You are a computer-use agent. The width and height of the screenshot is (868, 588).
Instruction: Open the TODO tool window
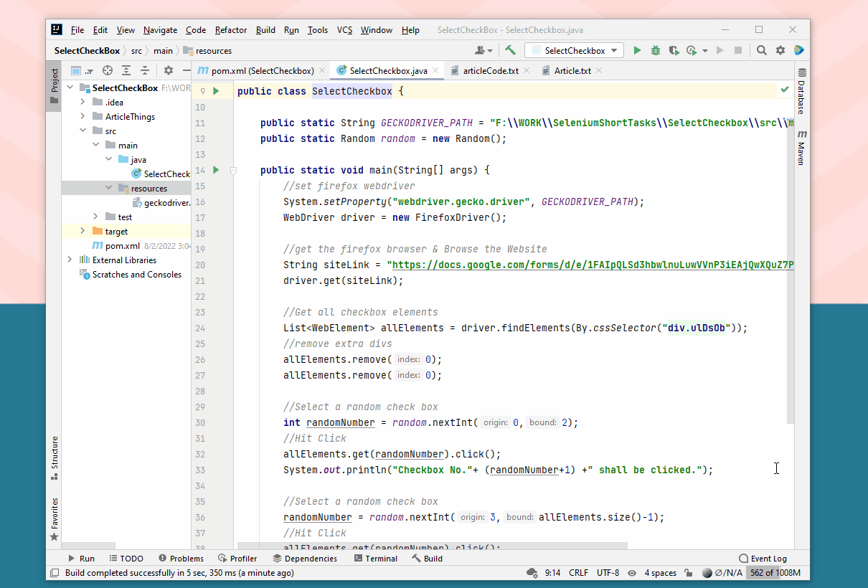(x=126, y=559)
